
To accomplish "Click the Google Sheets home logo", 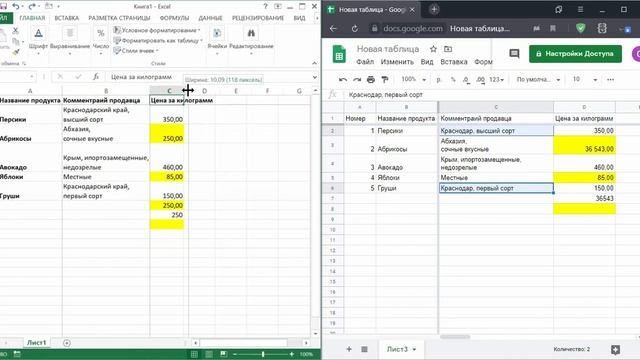I will pos(339,54).
